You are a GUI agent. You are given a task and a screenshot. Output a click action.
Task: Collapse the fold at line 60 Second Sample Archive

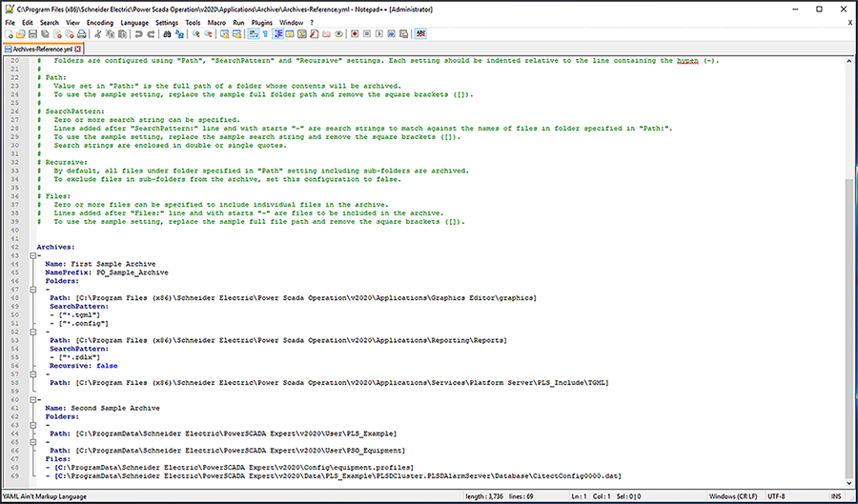[31, 398]
